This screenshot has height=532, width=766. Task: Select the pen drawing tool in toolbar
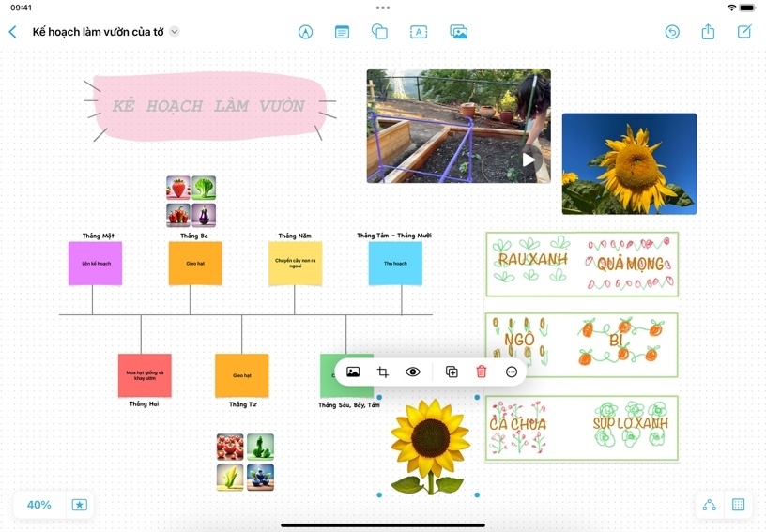pyautogui.click(x=305, y=32)
